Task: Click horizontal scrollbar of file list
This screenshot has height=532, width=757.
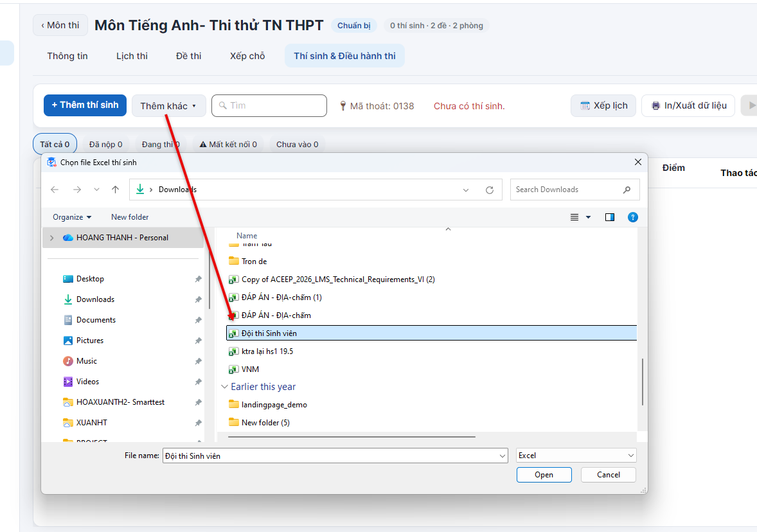Action: [x=352, y=437]
